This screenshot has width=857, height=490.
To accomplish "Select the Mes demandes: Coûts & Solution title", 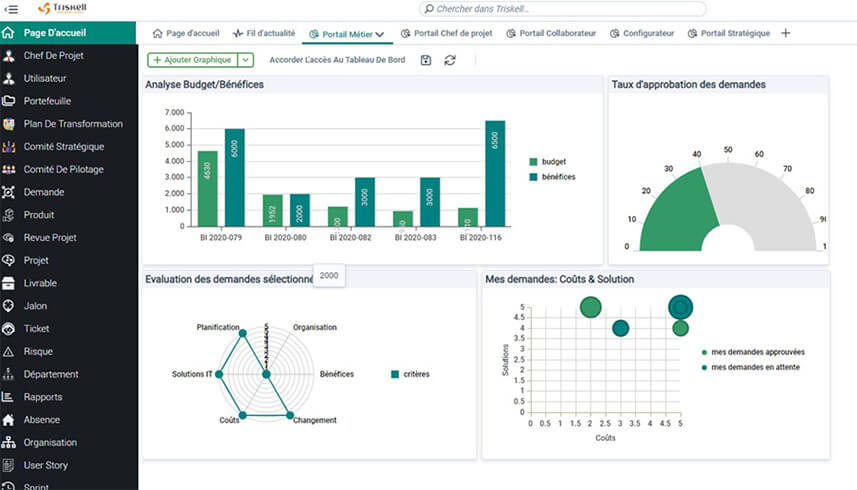I will click(x=560, y=279).
